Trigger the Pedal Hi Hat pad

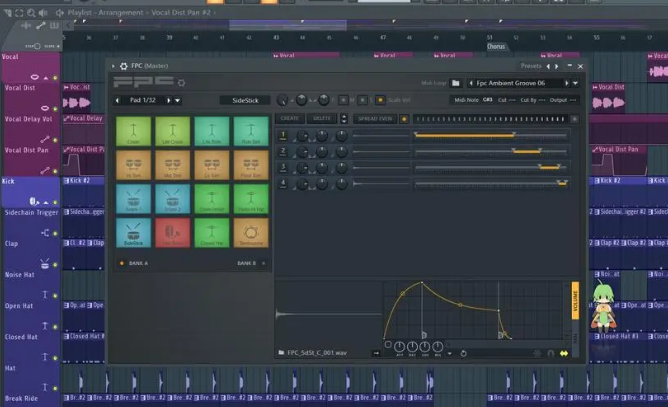click(251, 199)
